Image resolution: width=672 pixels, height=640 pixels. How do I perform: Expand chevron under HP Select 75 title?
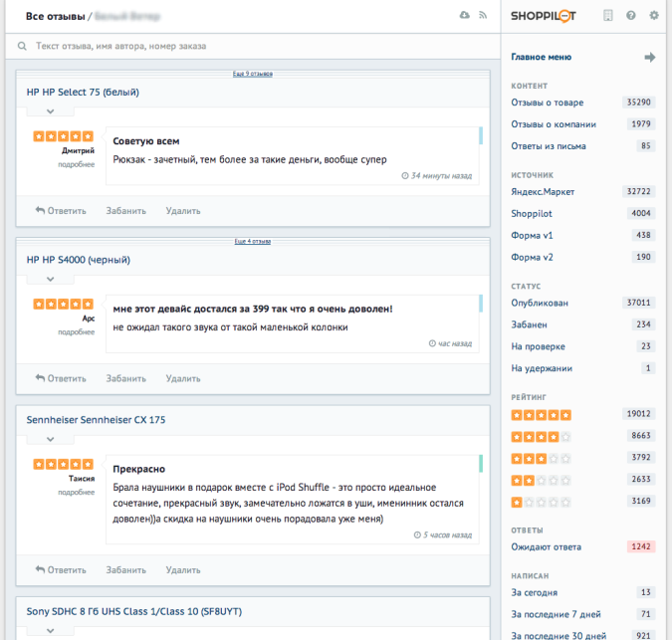point(50,111)
